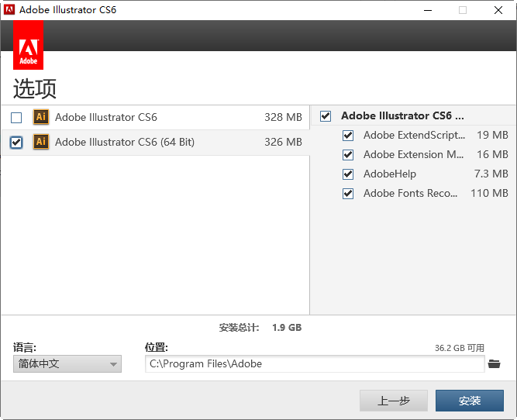Click the red Adobe logo
This screenshot has width=517, height=420.
click(28, 45)
